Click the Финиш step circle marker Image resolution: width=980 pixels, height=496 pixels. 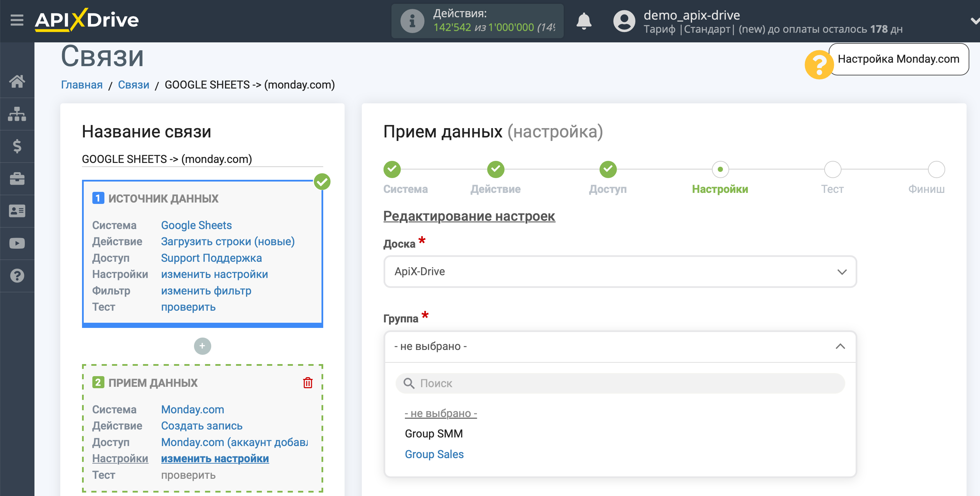pos(936,169)
